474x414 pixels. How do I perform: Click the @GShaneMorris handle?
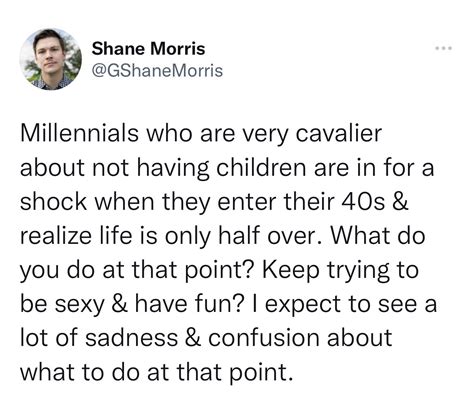[157, 71]
